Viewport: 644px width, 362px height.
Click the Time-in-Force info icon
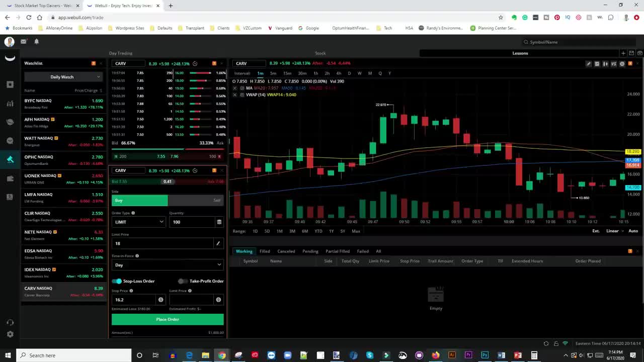(137, 256)
